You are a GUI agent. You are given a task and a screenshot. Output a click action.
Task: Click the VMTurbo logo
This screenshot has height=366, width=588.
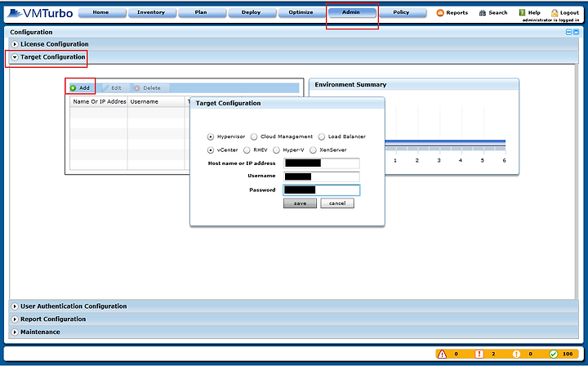click(40, 13)
